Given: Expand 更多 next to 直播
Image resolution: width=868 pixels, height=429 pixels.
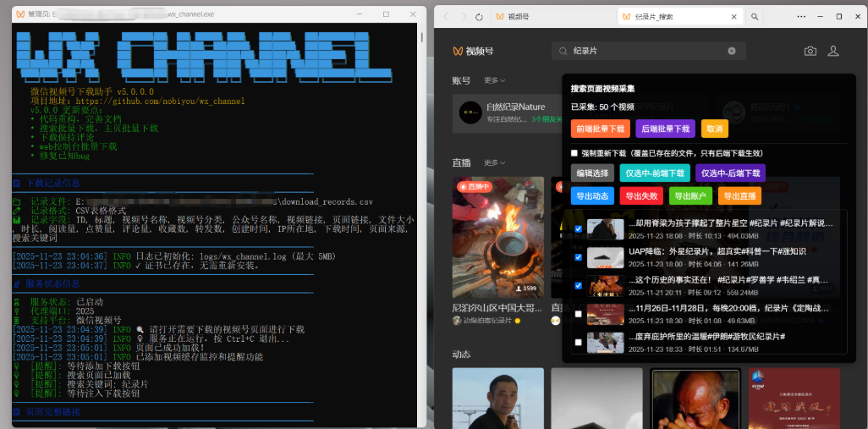Looking at the screenshot, I should point(495,162).
